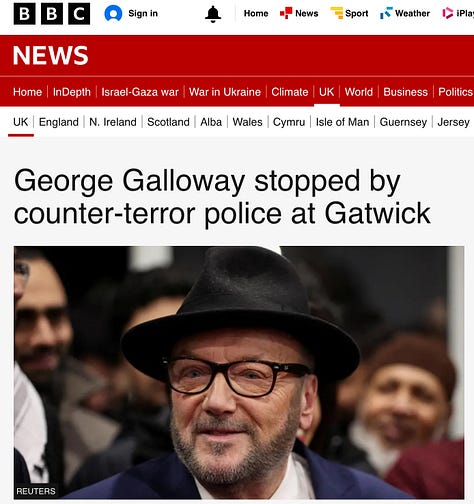Open the Israel-Gaza war section
This screenshot has width=474, height=504.
pyautogui.click(x=140, y=92)
